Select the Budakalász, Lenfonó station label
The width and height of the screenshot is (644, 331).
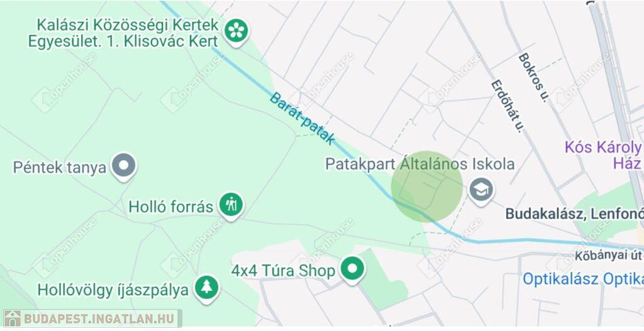tap(574, 214)
